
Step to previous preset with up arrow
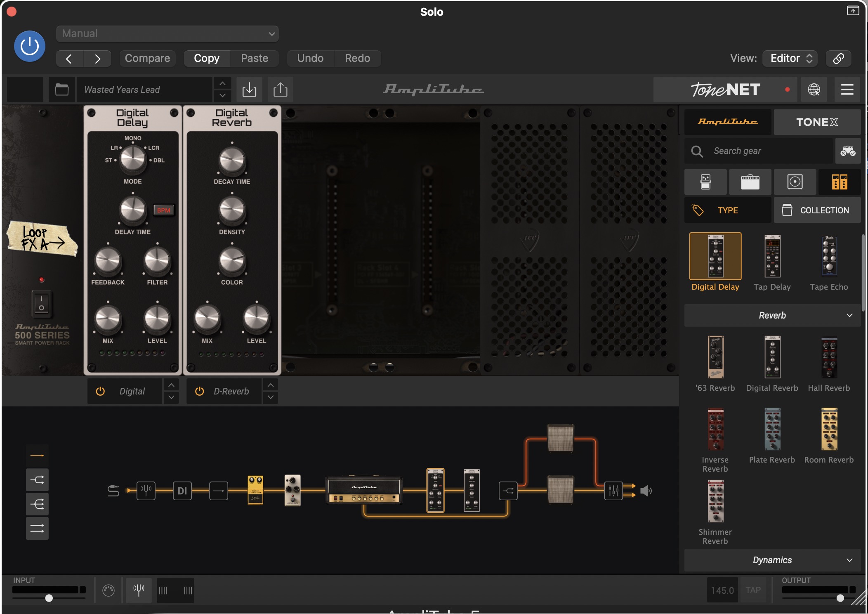(222, 83)
